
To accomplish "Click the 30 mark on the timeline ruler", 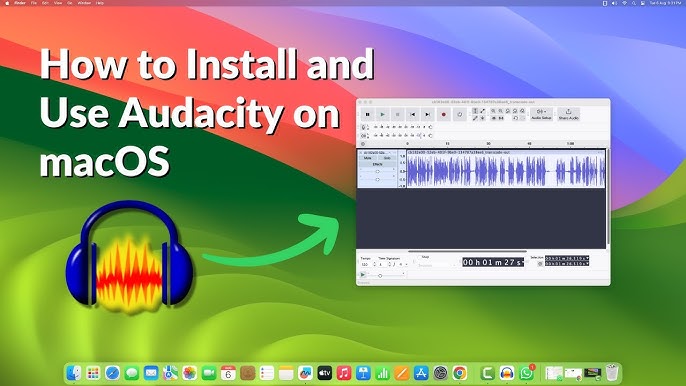I will tap(488, 144).
